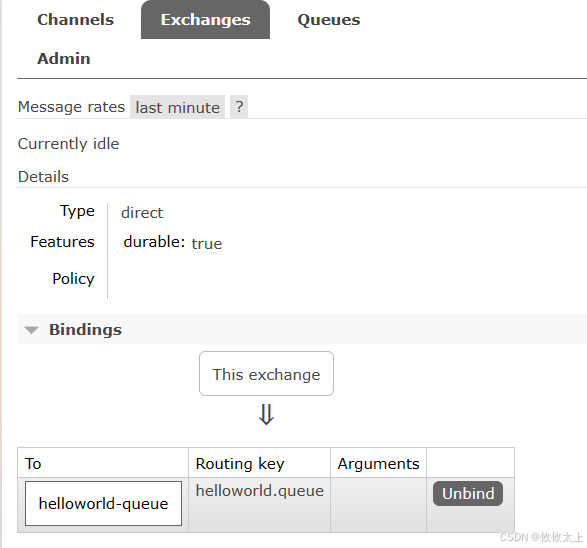Click the 'Arguments' column header

point(378,464)
